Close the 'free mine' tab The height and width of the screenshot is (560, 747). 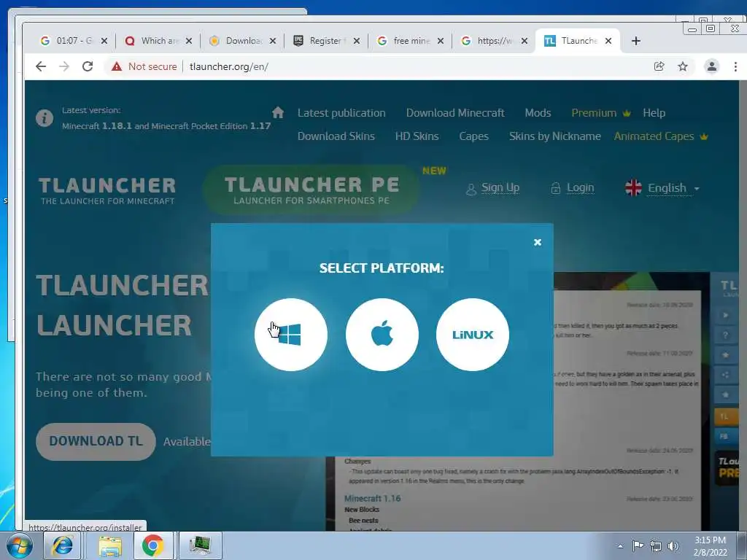(x=441, y=41)
